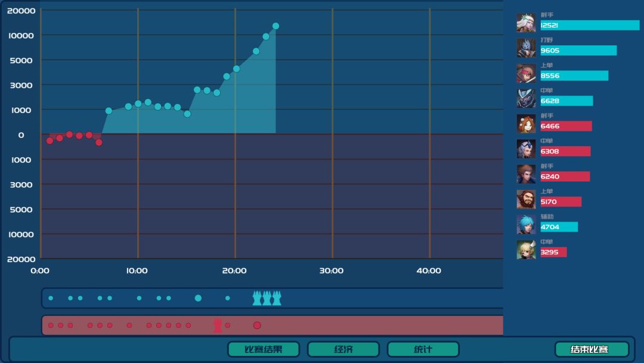
Task: Click the cyan 12521 gold bar
Action: 590,25
